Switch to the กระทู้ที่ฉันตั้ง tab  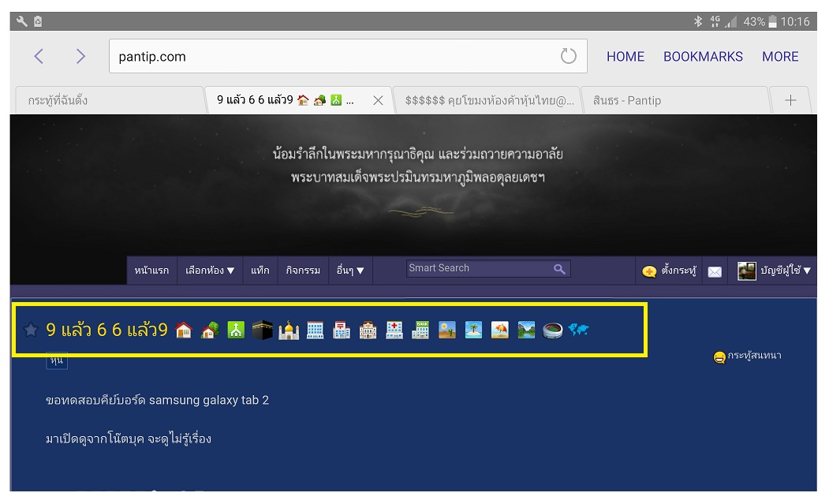click(108, 100)
